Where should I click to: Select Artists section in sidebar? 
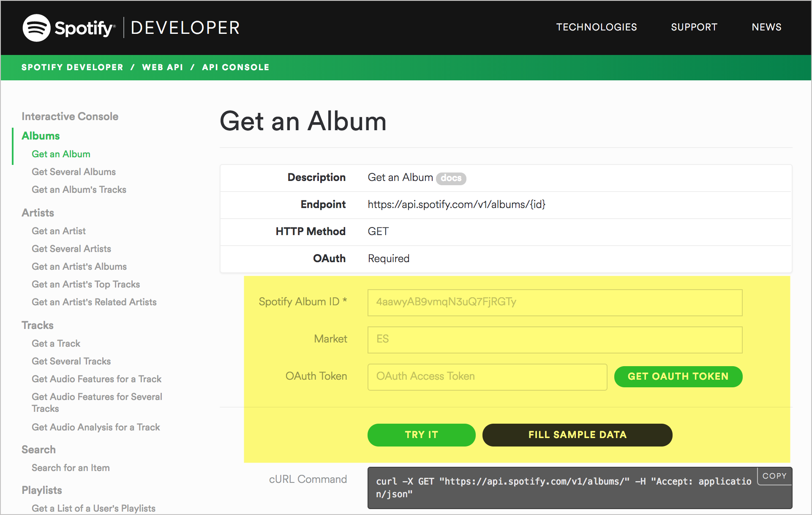38,213
